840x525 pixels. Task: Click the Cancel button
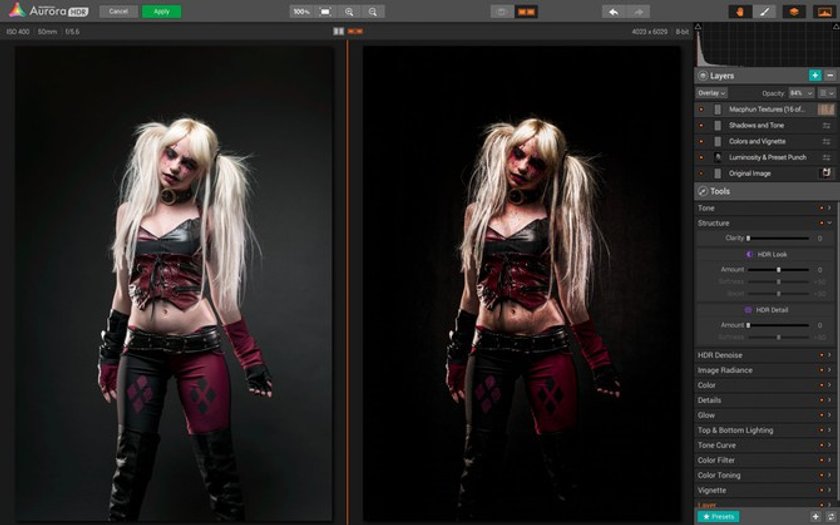118,11
